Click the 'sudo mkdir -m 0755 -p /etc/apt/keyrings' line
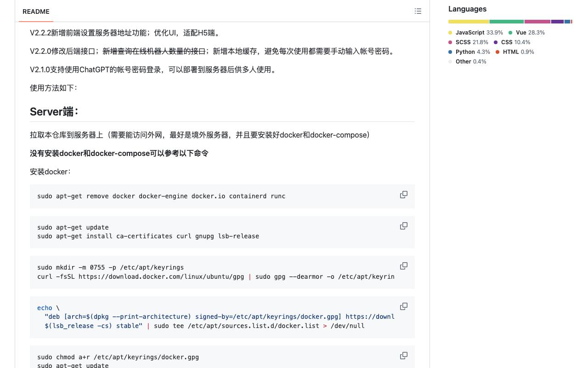 coord(110,268)
